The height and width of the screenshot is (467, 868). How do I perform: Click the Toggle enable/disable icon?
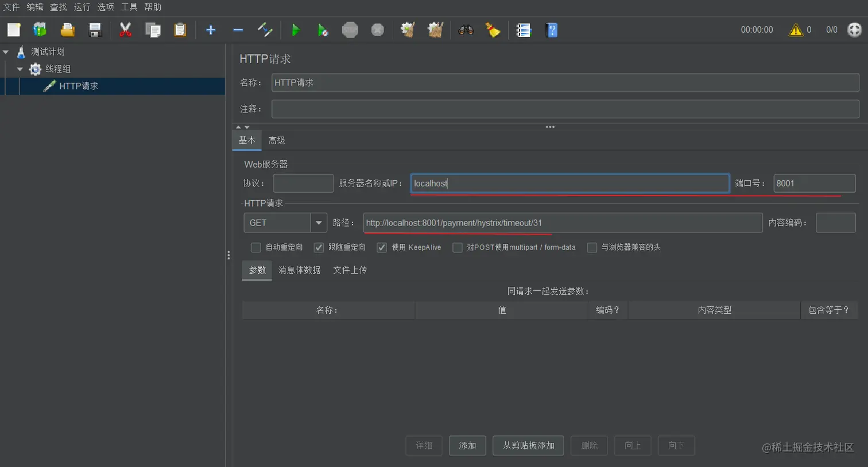coord(265,30)
